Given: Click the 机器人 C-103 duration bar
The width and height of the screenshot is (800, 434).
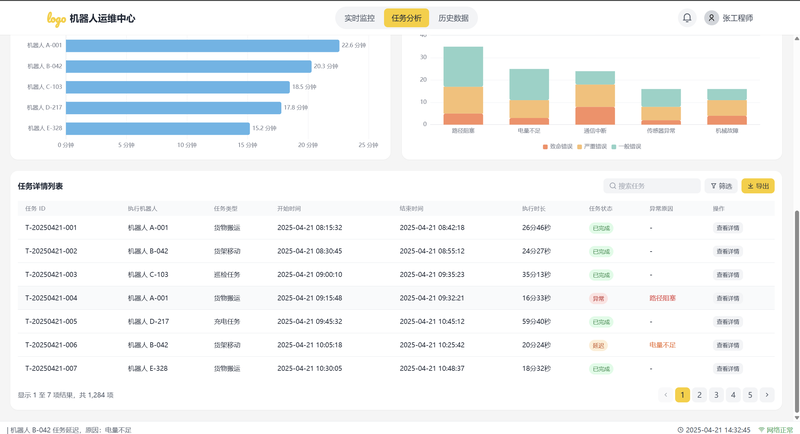Looking at the screenshot, I should point(178,87).
